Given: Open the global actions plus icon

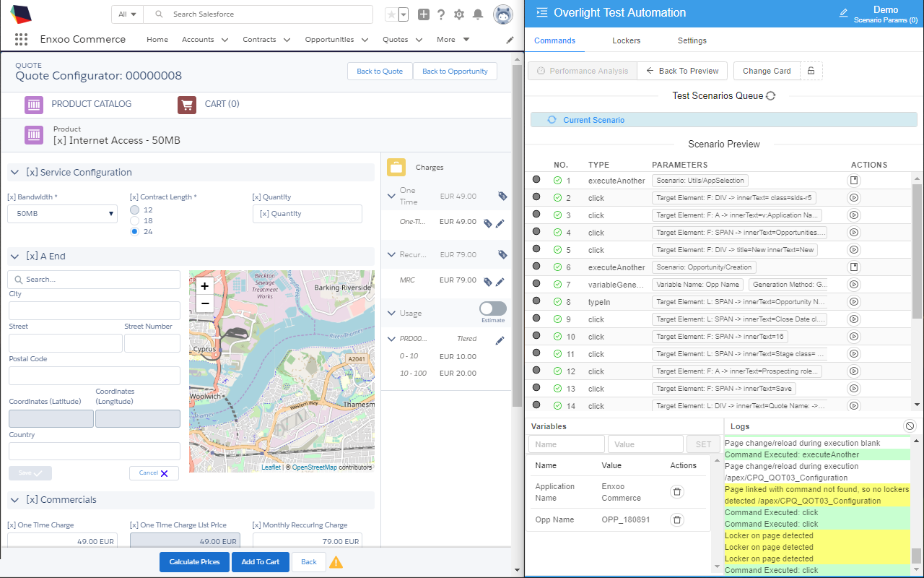Looking at the screenshot, I should 424,14.
